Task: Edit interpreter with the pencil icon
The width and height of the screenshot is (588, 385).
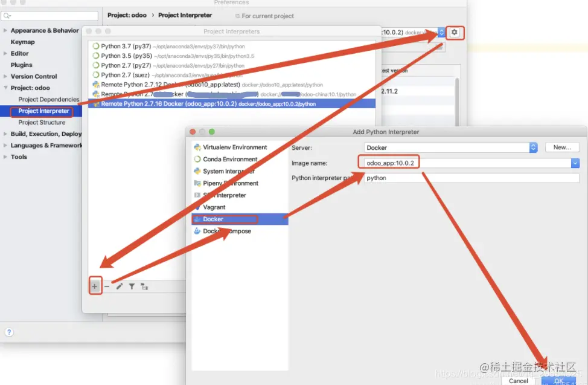Action: pyautogui.click(x=120, y=286)
